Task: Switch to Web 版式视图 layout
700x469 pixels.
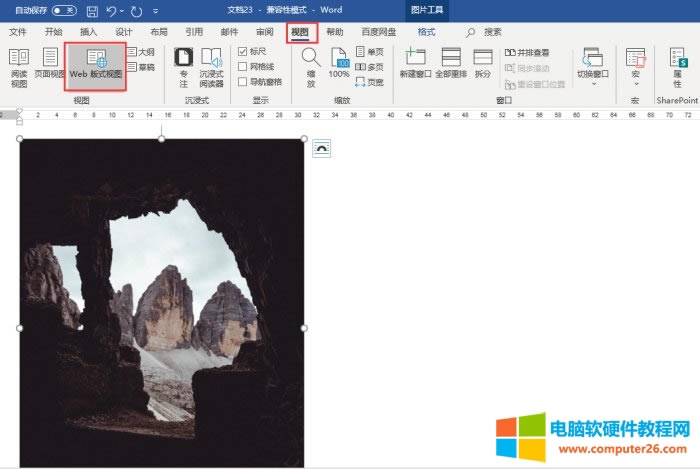Action: [95, 65]
